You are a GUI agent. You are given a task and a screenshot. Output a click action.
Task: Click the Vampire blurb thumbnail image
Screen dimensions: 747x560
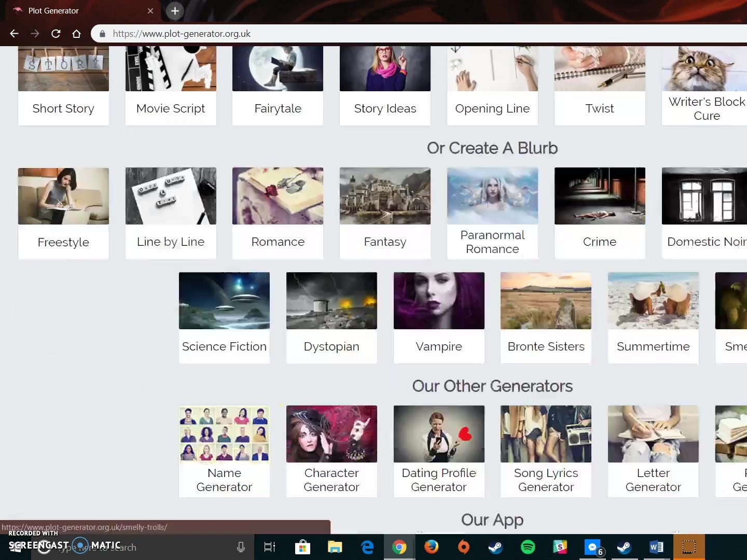point(439,301)
